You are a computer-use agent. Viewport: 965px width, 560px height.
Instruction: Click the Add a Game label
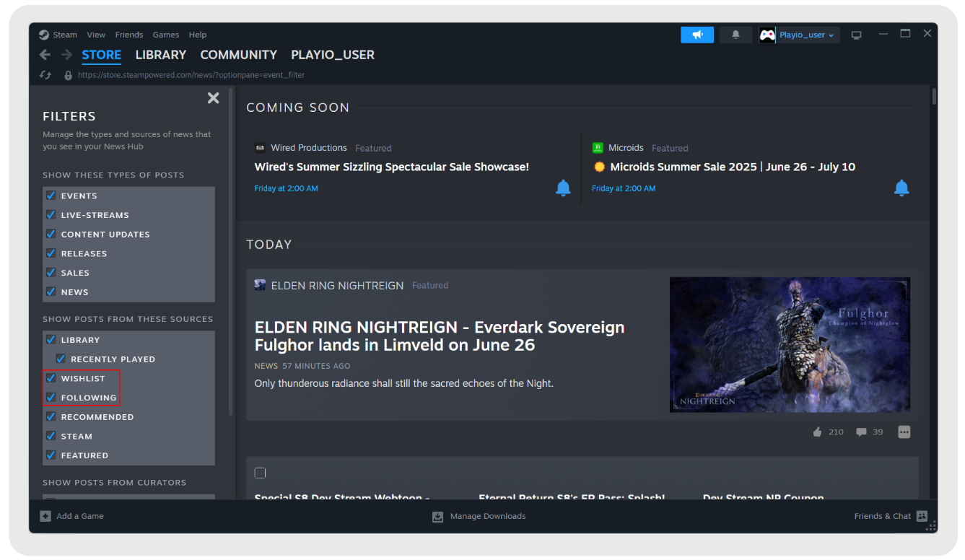click(x=80, y=516)
